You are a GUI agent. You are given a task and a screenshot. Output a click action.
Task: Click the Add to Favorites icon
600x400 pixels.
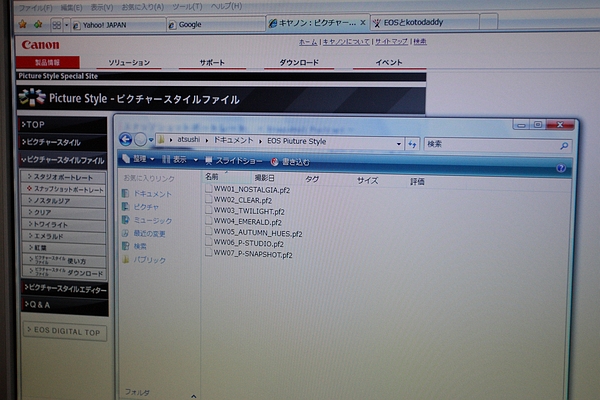(38, 24)
